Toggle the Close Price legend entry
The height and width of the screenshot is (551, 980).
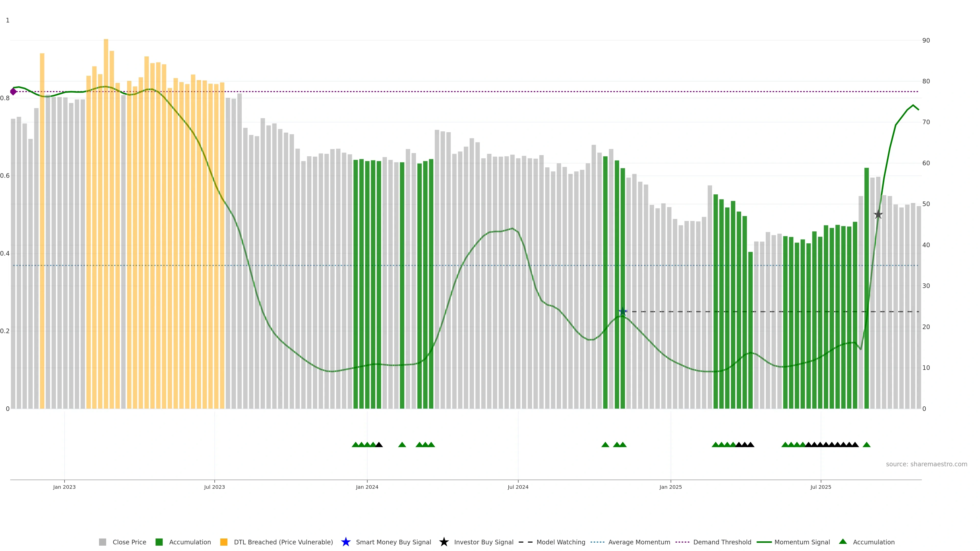click(x=129, y=542)
